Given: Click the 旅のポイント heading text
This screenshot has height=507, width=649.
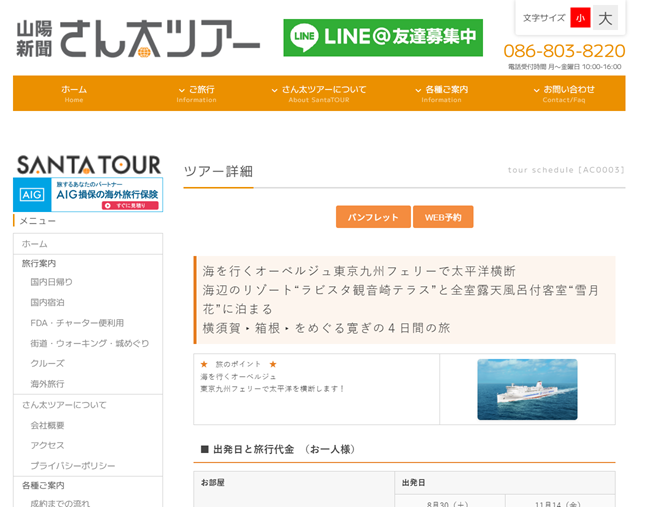Looking at the screenshot, I should point(238,364).
